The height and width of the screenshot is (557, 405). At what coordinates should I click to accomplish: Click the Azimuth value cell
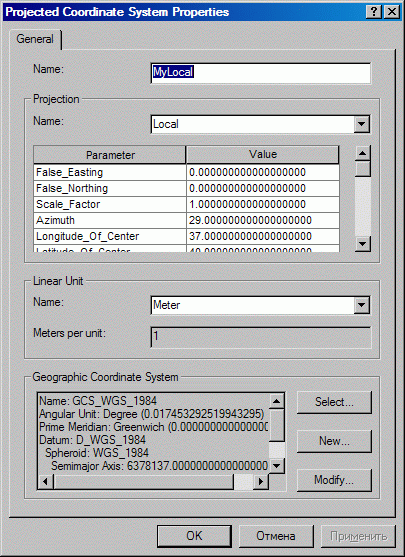tap(263, 220)
